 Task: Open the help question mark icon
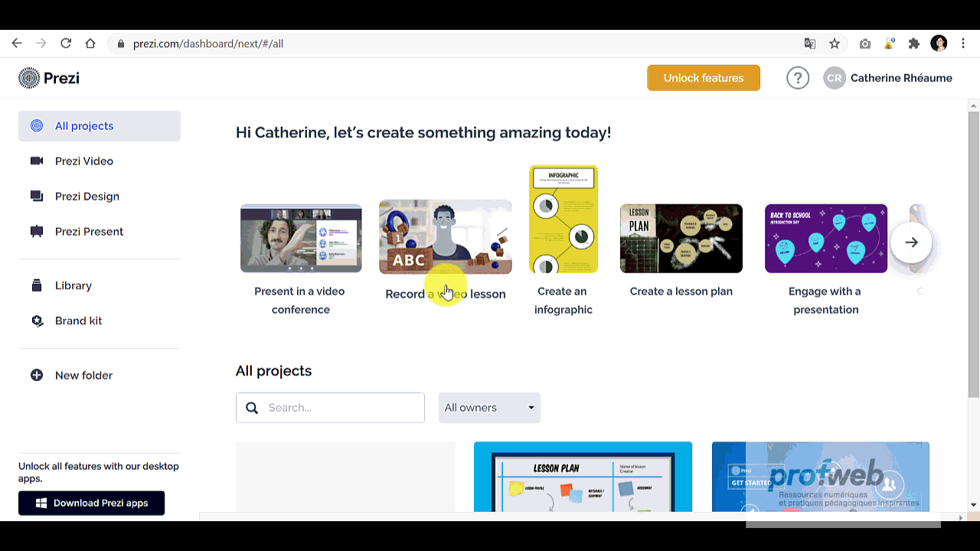point(798,78)
